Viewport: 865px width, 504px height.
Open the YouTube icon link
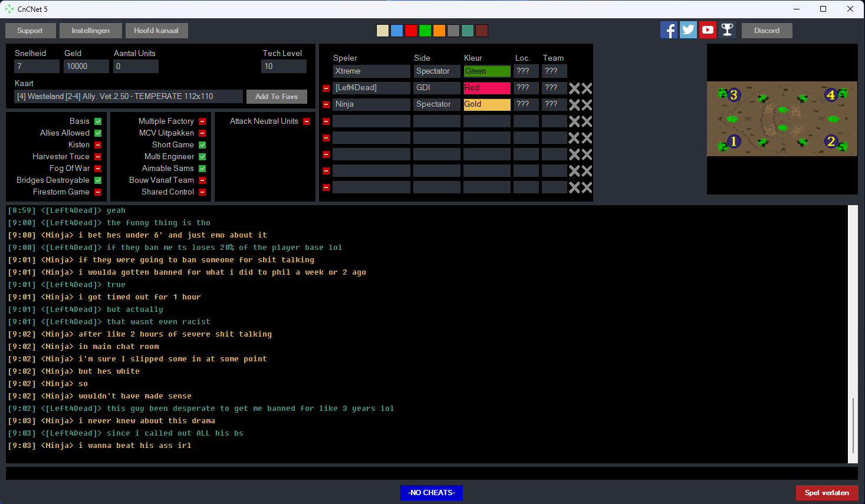(708, 30)
